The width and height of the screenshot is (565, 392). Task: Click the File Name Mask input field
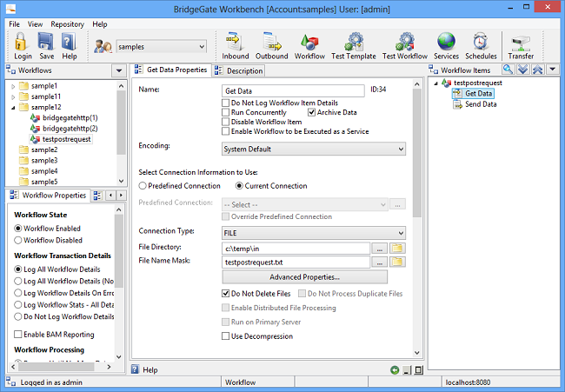(x=296, y=262)
